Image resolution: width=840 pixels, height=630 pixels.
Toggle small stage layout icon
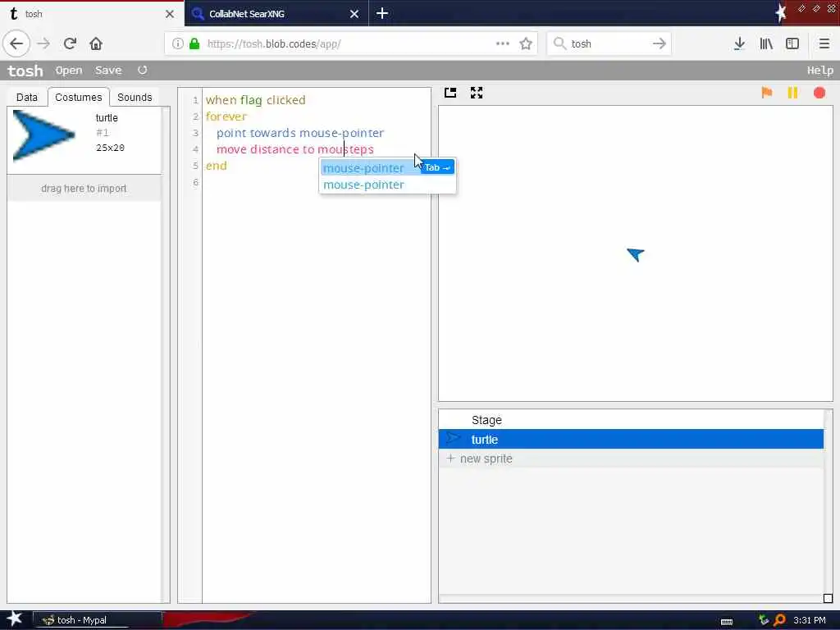(450, 93)
